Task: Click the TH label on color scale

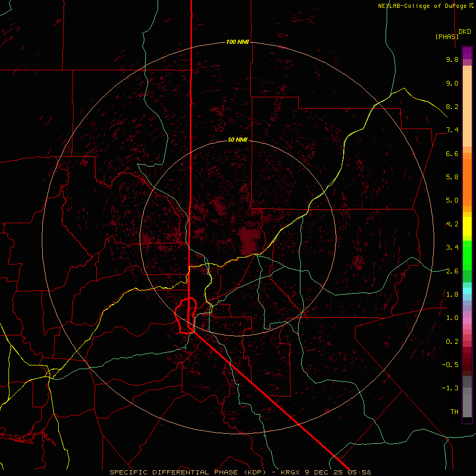Action: click(x=454, y=412)
